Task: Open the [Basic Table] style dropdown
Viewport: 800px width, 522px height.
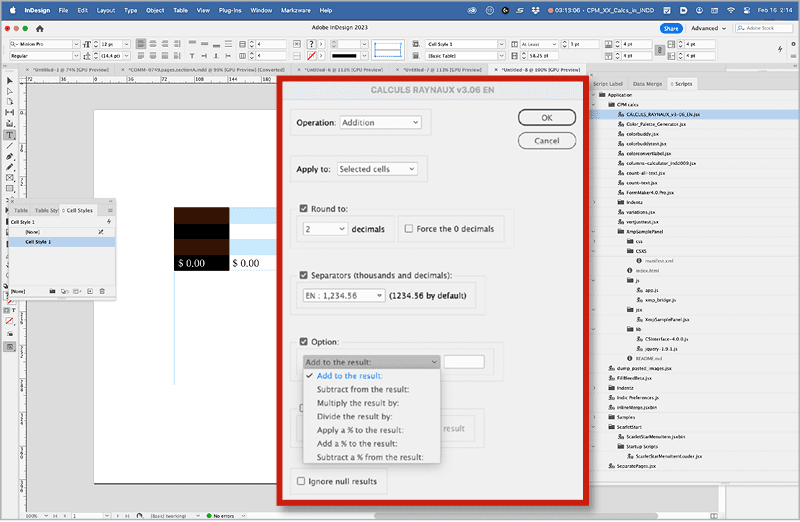Action: point(465,56)
